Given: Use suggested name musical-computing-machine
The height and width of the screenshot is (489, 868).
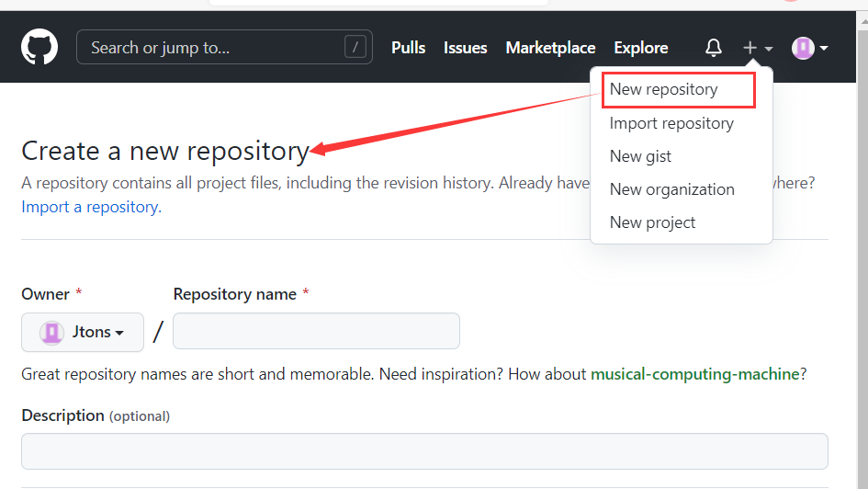Looking at the screenshot, I should coord(694,374).
